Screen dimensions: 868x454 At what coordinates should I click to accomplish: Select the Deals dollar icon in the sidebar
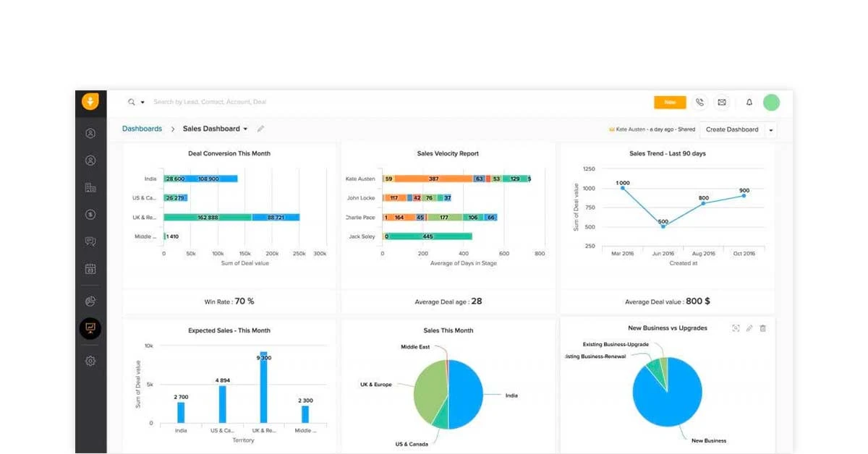click(x=90, y=214)
